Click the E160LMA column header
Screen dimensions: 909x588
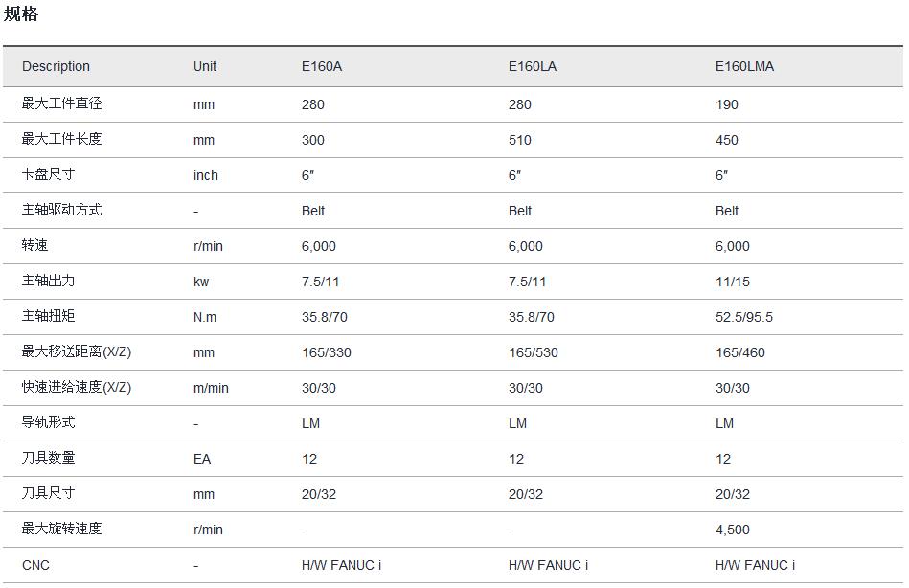(744, 66)
